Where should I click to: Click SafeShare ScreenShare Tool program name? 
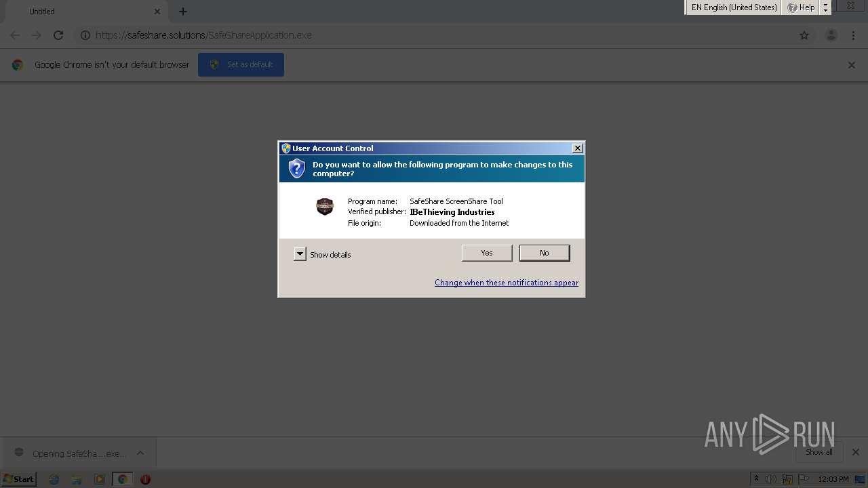(x=456, y=201)
